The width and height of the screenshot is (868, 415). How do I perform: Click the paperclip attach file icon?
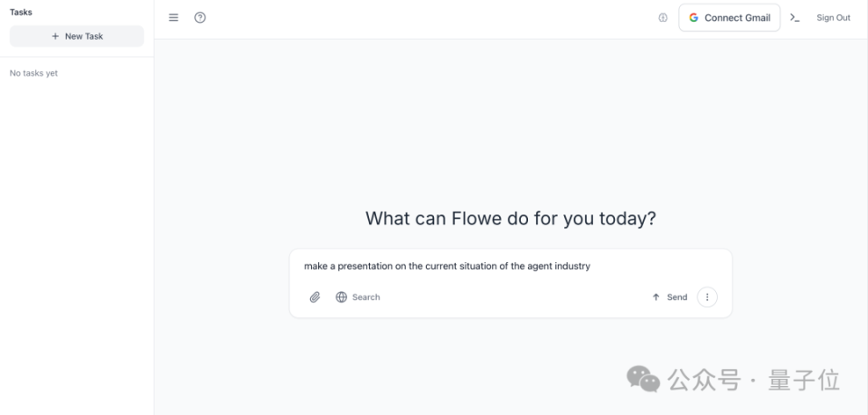[x=315, y=297]
